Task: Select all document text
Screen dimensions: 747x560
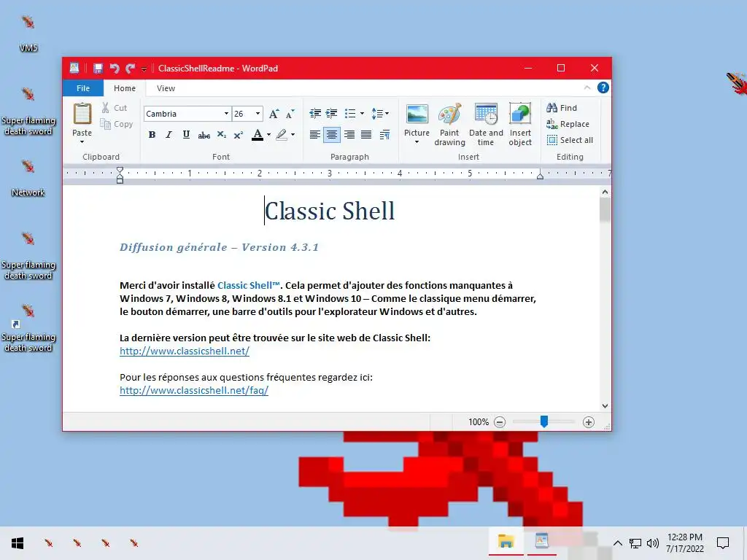Action: tap(570, 140)
